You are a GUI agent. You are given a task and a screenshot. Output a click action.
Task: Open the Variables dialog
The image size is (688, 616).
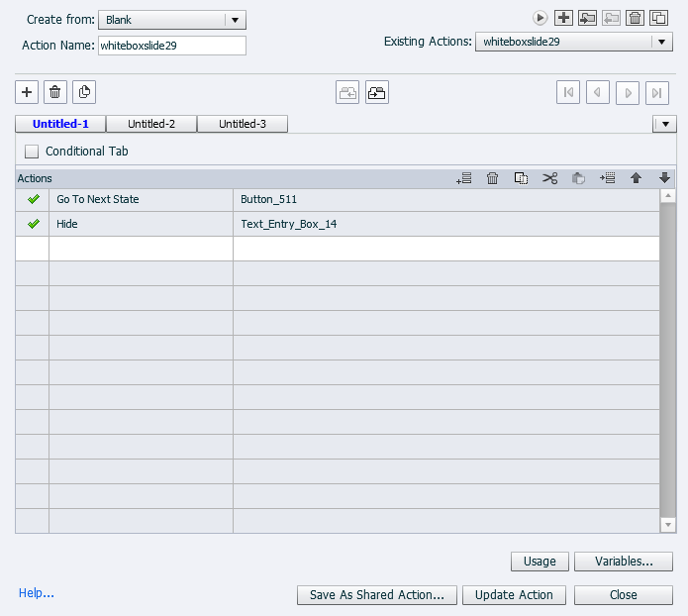point(623,562)
